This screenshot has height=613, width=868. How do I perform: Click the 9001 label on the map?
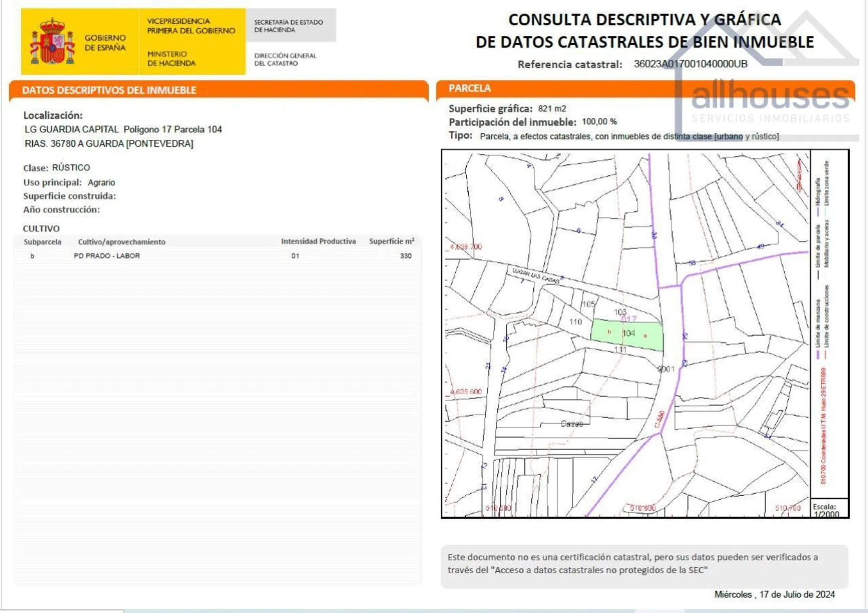[x=666, y=369]
